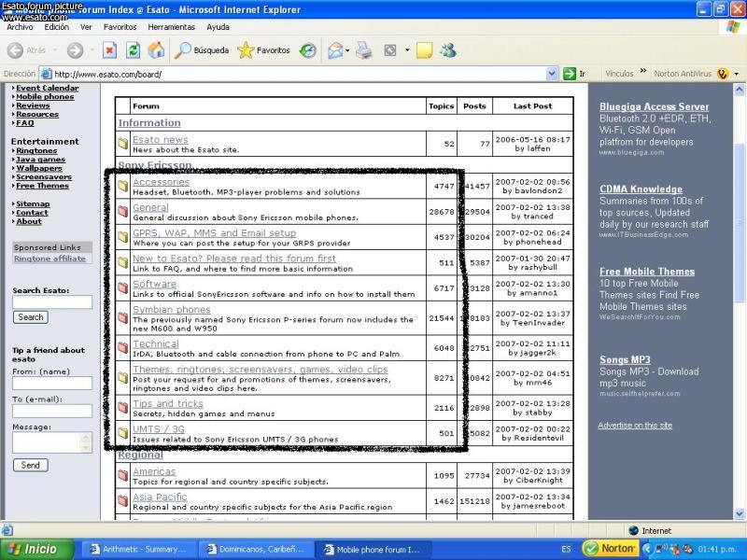This screenshot has width=747, height=560.
Task: Click the Ringtone affiliate sponsored link
Action: point(50,259)
